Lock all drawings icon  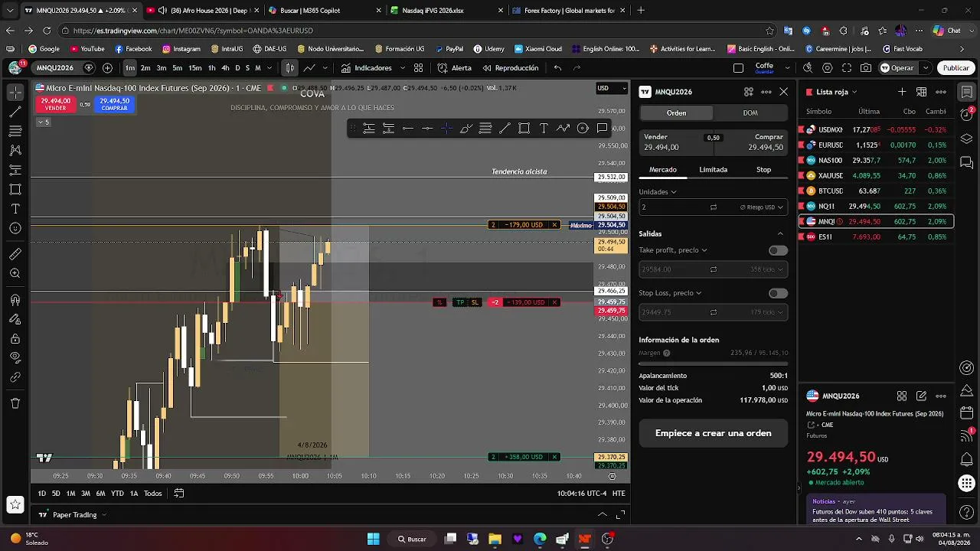[15, 338]
